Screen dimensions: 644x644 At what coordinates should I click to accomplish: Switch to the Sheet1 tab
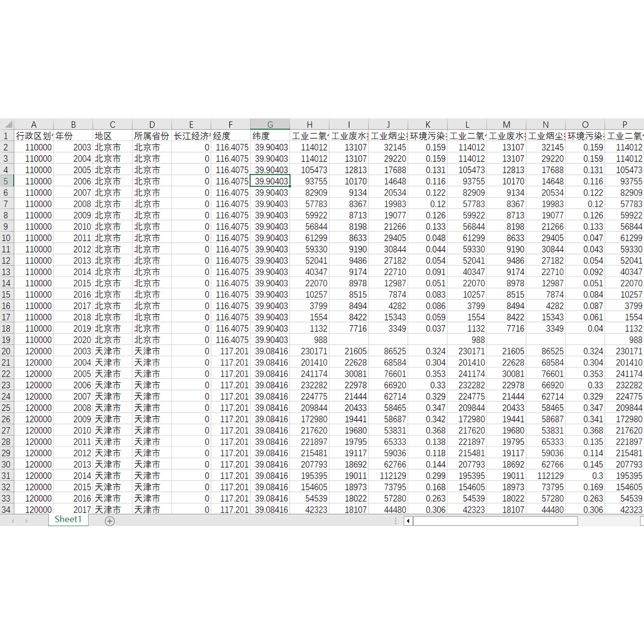(68, 519)
